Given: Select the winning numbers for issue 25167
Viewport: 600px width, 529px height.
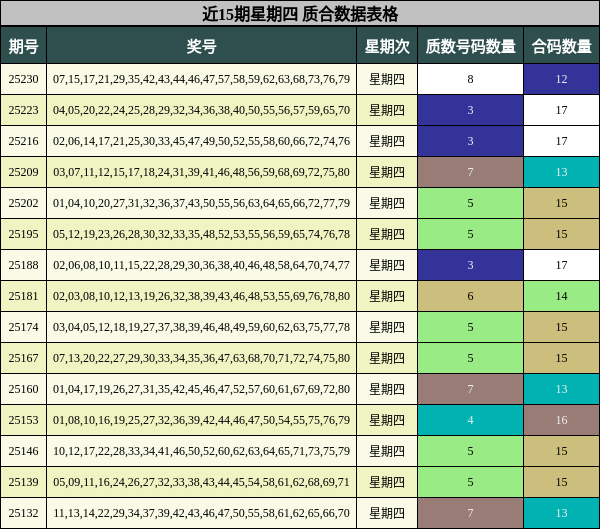Looking at the screenshot, I should (201, 358).
